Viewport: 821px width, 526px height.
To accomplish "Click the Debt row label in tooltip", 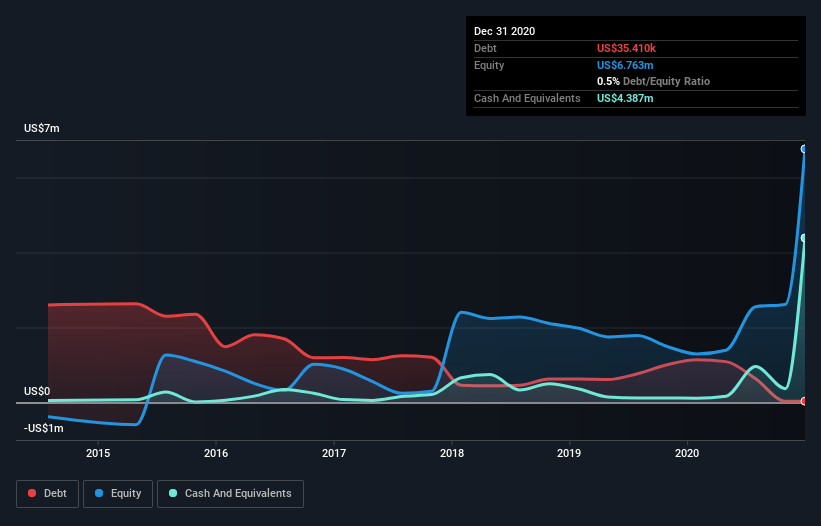I will click(485, 48).
